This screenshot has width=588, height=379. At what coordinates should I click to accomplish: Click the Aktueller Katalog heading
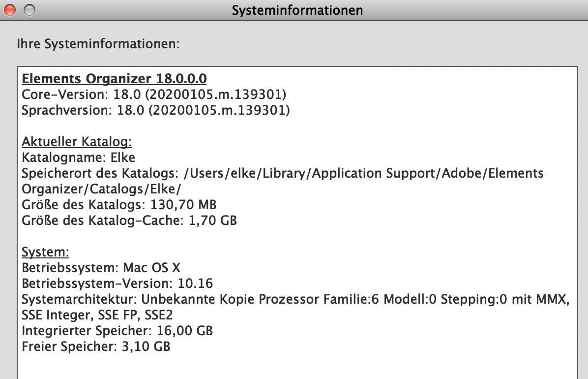(76, 141)
